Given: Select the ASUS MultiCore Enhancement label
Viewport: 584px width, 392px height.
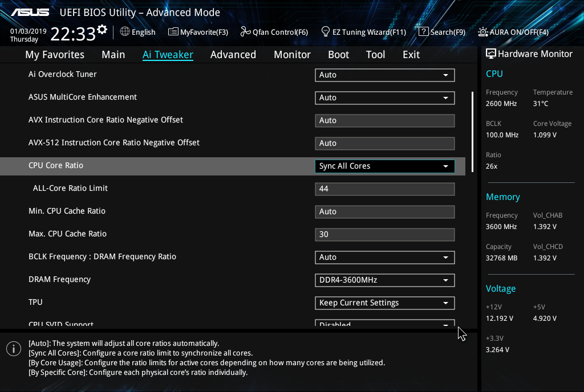Looking at the screenshot, I should click(x=83, y=97).
